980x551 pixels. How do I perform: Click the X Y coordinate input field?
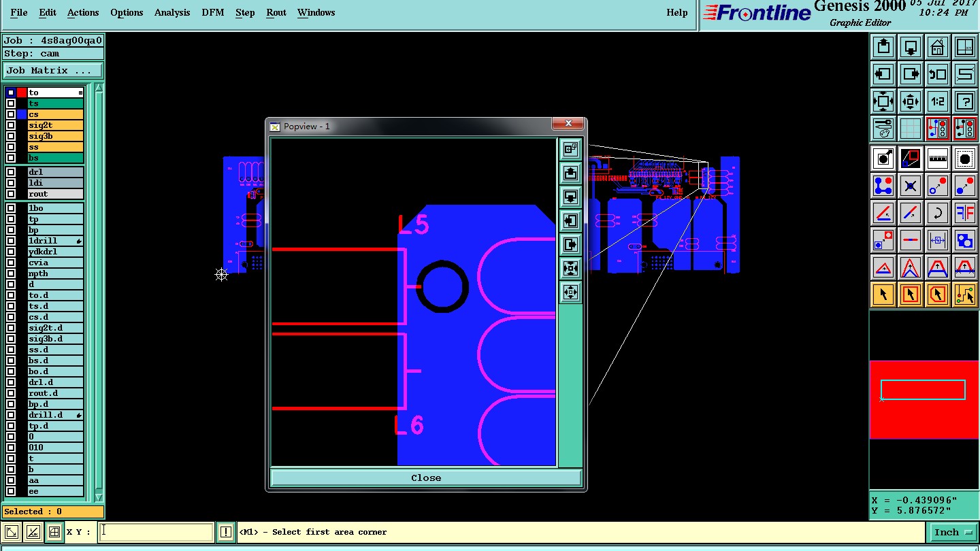pos(157,532)
